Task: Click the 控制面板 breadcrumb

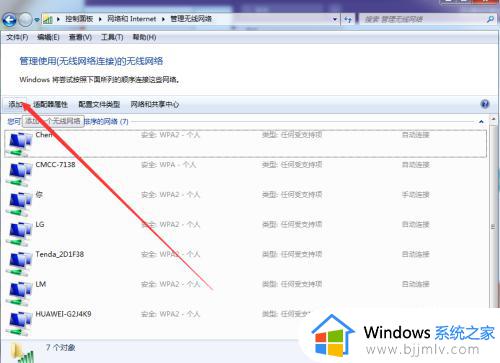Action: coord(79,19)
